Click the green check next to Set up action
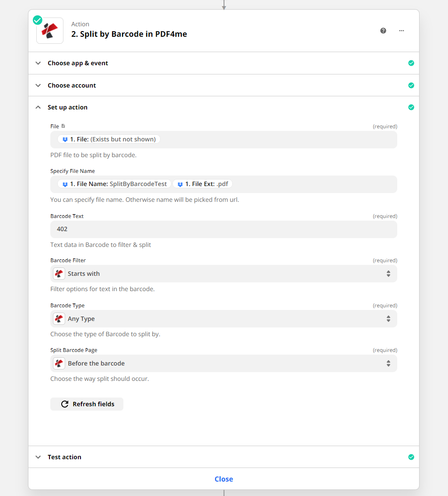This screenshot has height=496, width=448. [x=411, y=107]
